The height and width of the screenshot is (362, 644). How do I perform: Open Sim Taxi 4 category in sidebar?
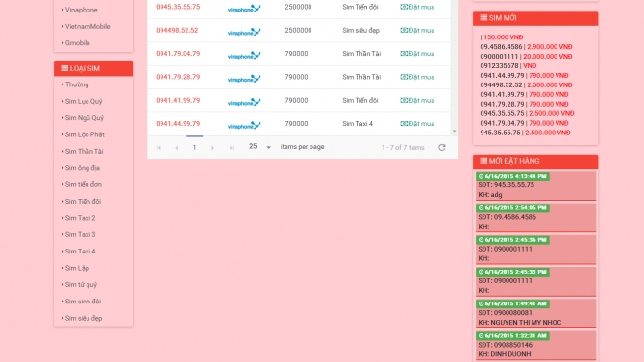click(x=80, y=252)
